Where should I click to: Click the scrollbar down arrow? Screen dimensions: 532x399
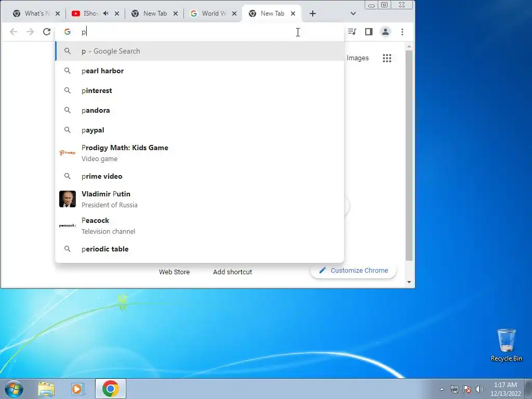click(409, 282)
